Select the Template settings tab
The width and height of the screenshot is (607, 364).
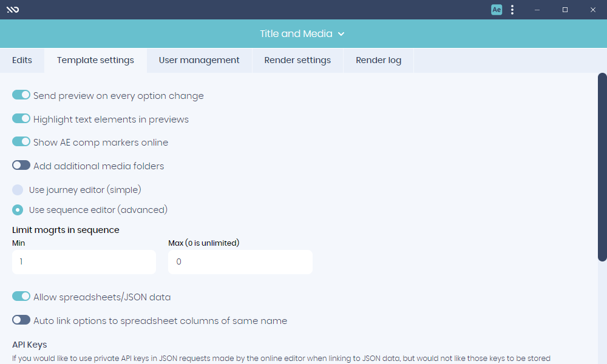[x=95, y=60]
